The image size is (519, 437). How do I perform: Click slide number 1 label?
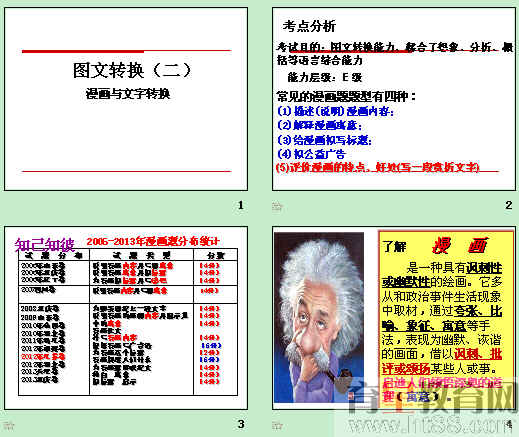(241, 205)
